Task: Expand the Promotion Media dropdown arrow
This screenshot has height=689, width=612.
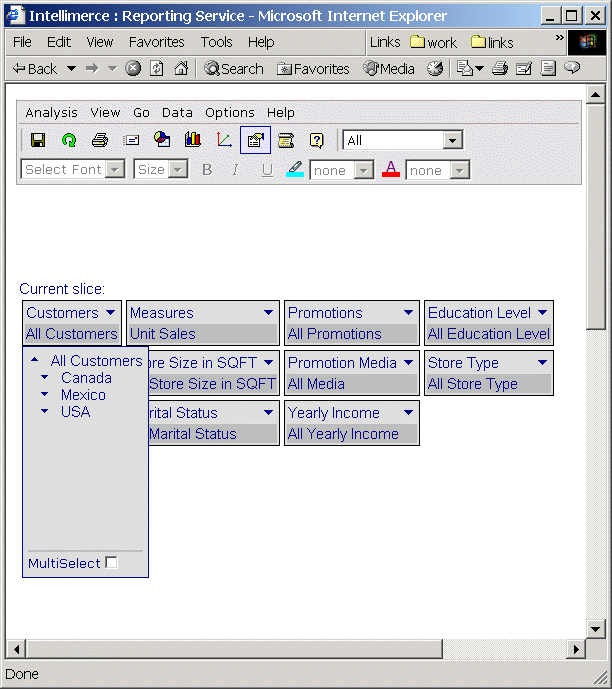Action: (x=409, y=363)
